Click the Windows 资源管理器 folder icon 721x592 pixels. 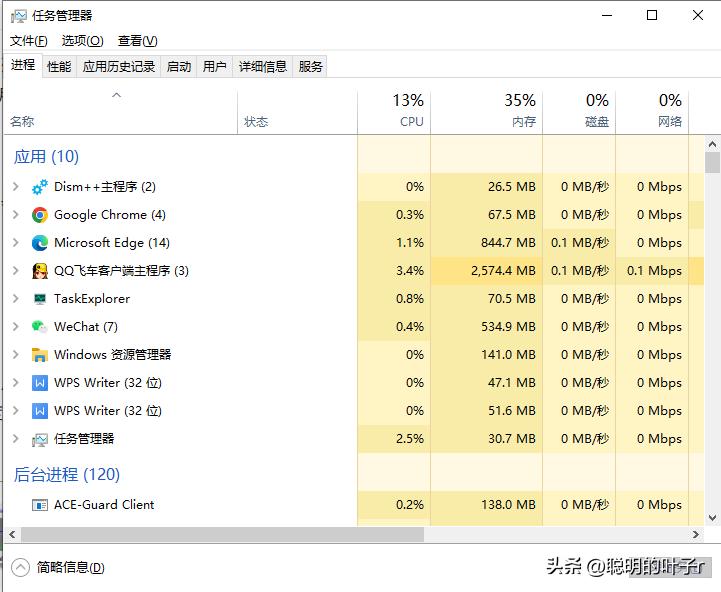(x=40, y=355)
